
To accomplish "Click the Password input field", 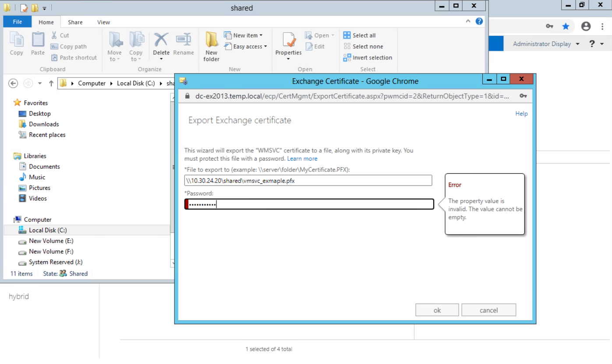I will pos(309,204).
